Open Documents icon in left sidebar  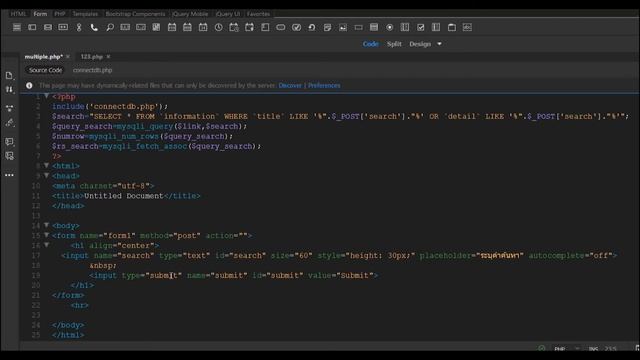tap(9, 76)
